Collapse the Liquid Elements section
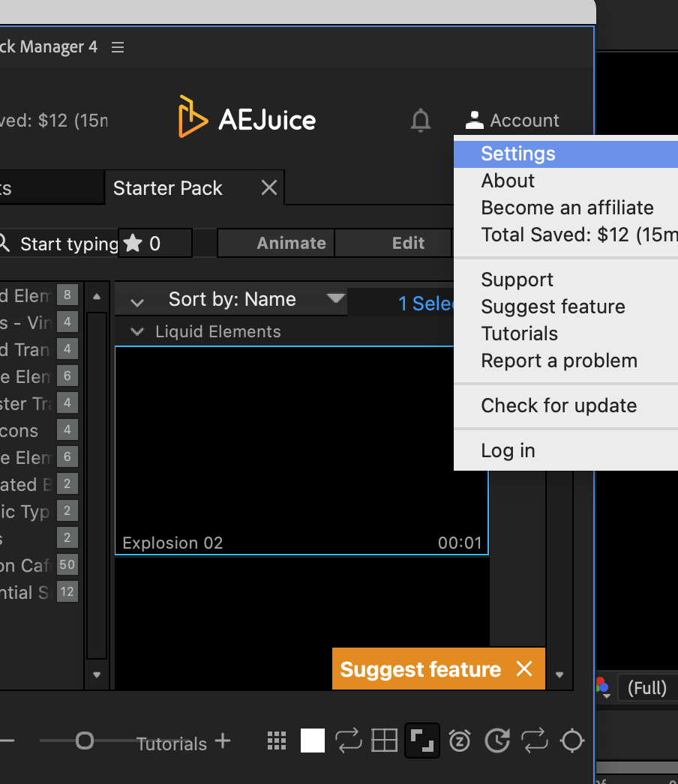Screen dimensions: 678x784 136,331
